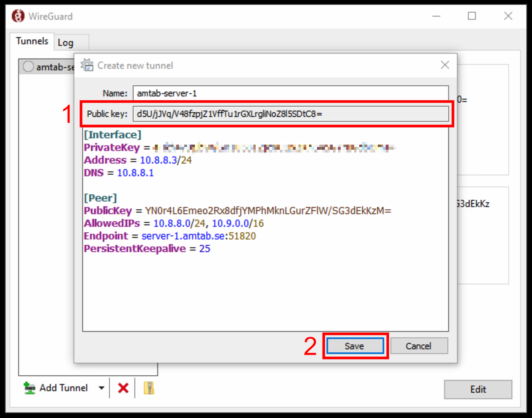The height and width of the screenshot is (418, 532).
Task: Click the red X remove tunnel icon
Action: tap(123, 388)
